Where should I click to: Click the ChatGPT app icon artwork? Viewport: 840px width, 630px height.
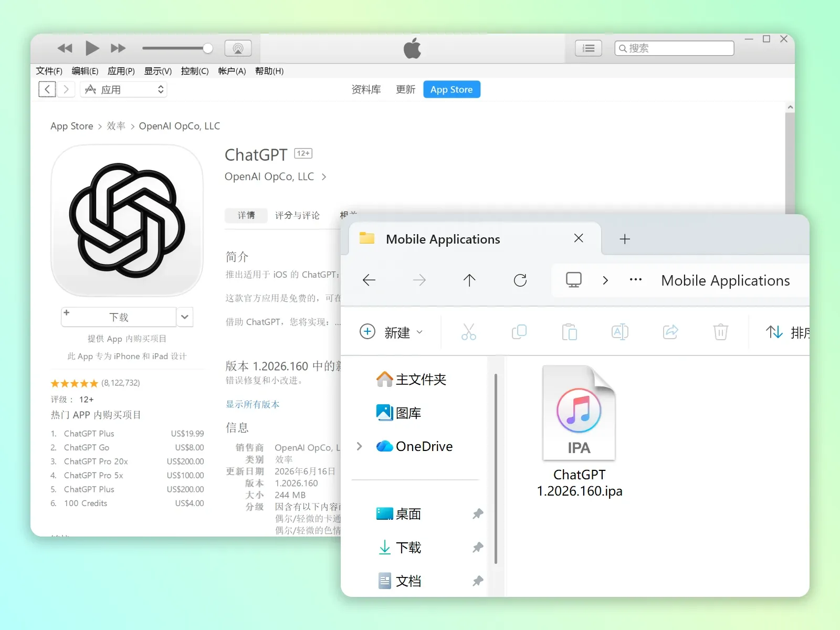[x=127, y=220]
